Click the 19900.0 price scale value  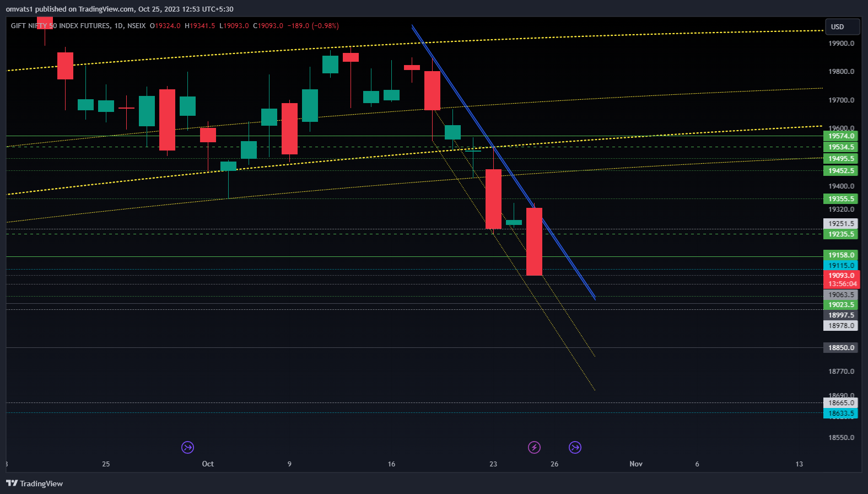841,44
